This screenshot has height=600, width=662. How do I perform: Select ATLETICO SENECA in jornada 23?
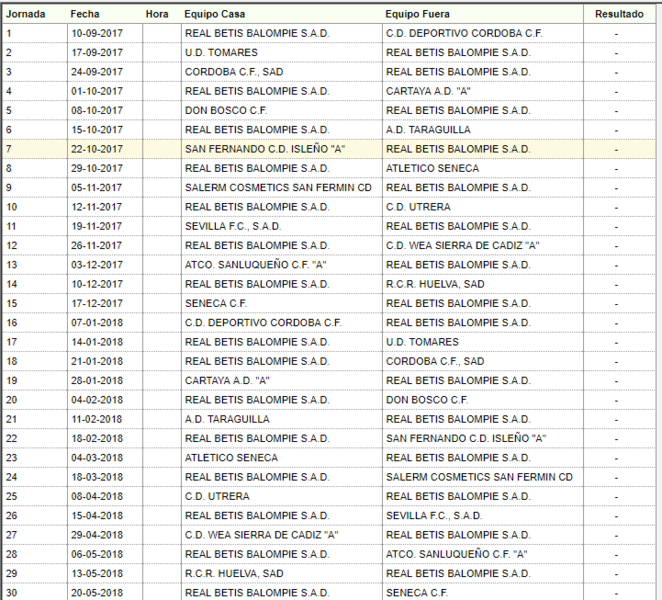point(231,458)
